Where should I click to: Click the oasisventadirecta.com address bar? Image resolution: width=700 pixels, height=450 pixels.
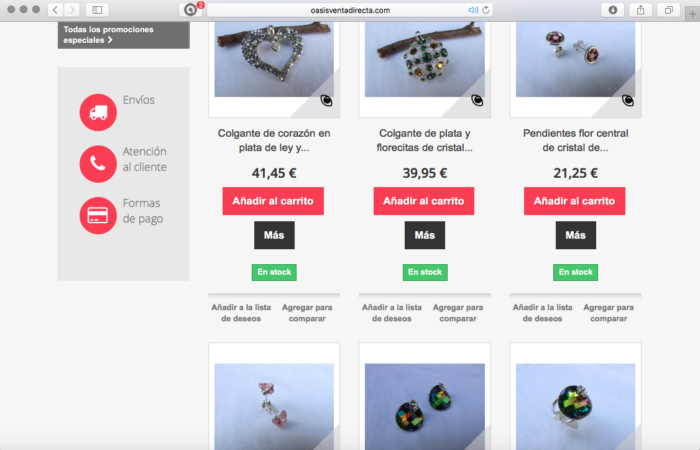click(350, 10)
